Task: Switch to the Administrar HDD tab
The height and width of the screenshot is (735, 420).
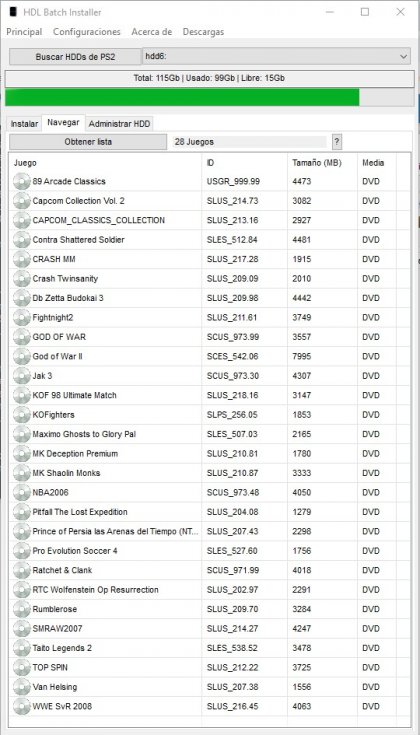Action: click(x=120, y=124)
